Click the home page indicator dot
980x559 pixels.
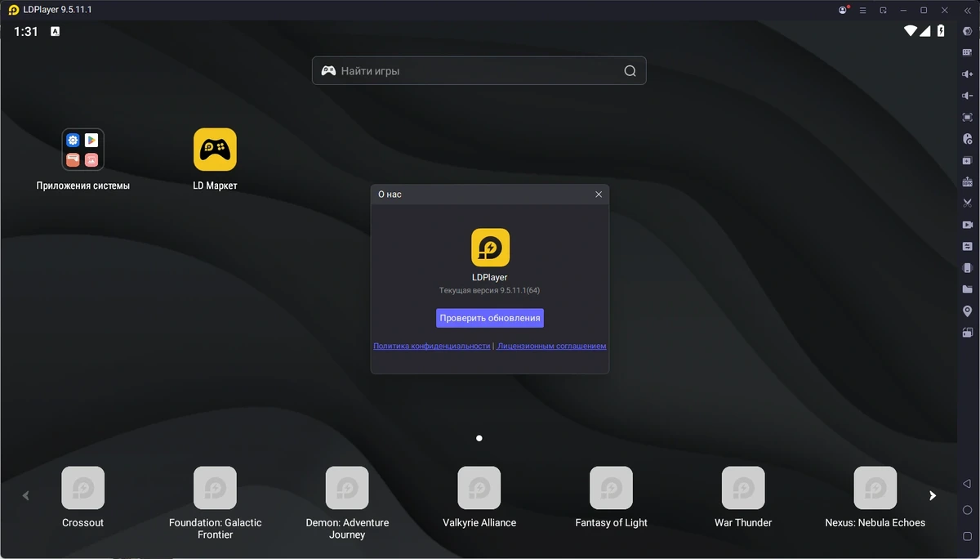pos(479,438)
